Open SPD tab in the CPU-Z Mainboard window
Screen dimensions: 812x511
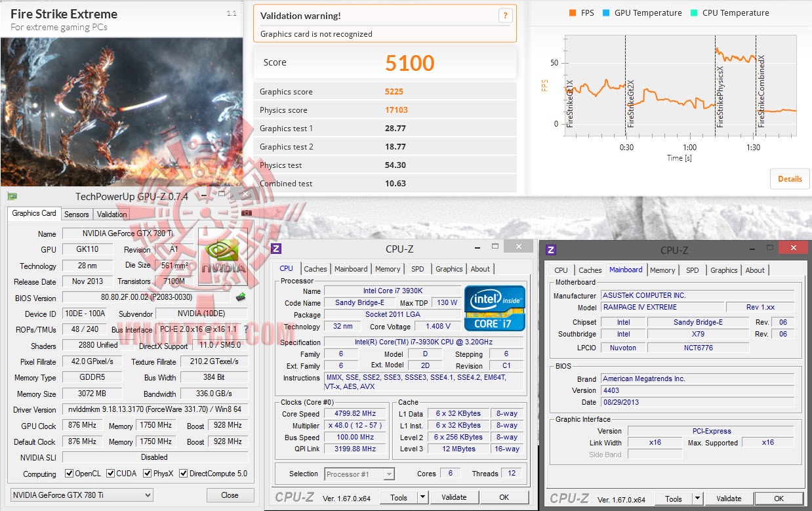[692, 270]
